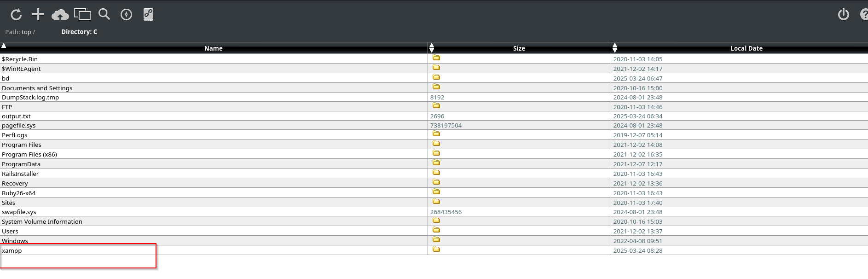868x279 pixels.
Task: Open the help question-mark icon
Action: click(x=864, y=15)
